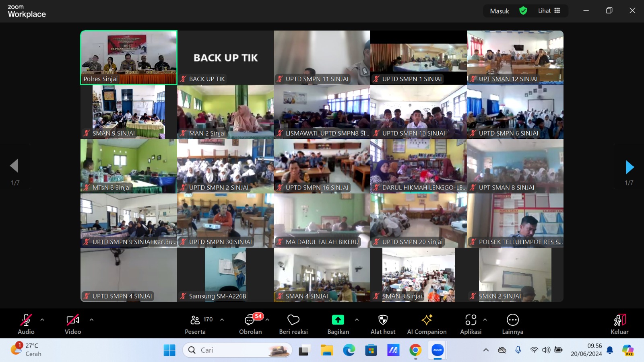Open the Obrolan chat panel
This screenshot has width=644, height=362.
[x=250, y=324]
